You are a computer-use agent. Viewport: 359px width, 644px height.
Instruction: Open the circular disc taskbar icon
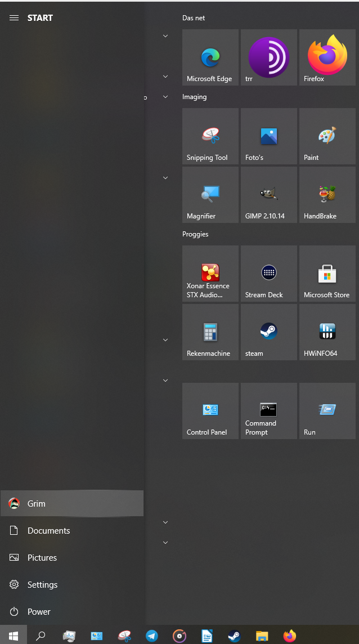click(x=179, y=636)
